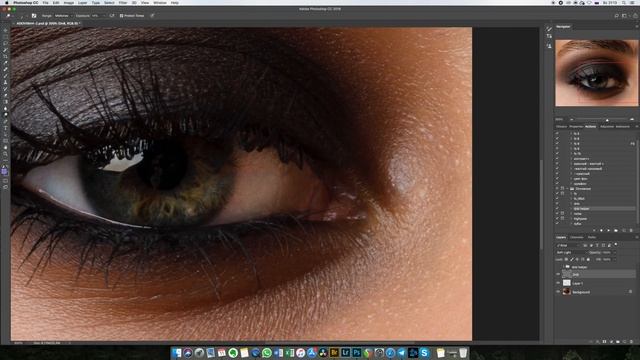This screenshot has height=360, width=640.
Task: Lock all layer attributes with the padlock icon
Action: pos(588,260)
